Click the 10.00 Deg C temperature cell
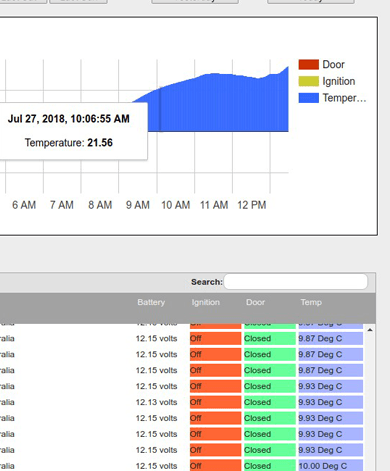The height and width of the screenshot is (471, 390). pyautogui.click(x=330, y=466)
